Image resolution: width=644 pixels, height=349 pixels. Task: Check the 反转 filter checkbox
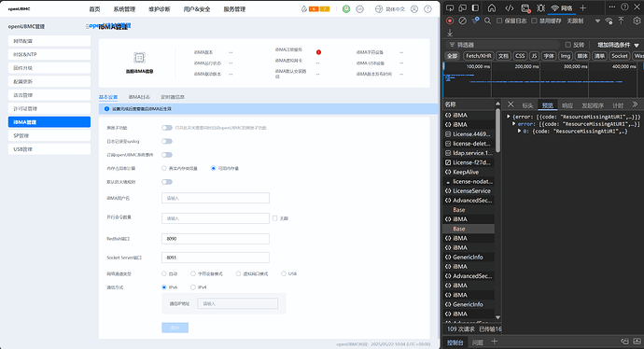pos(568,45)
